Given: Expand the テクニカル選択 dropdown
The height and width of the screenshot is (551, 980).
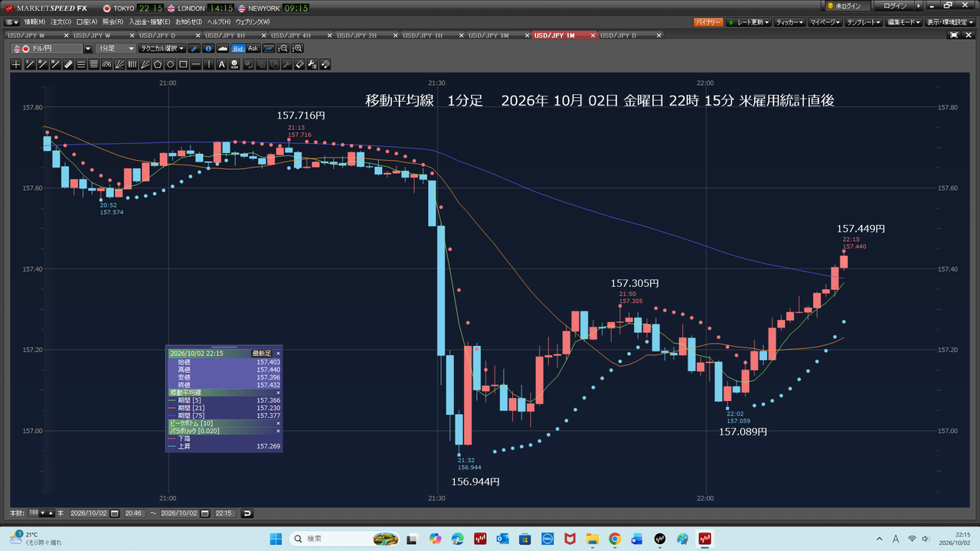Looking at the screenshot, I should tap(162, 48).
